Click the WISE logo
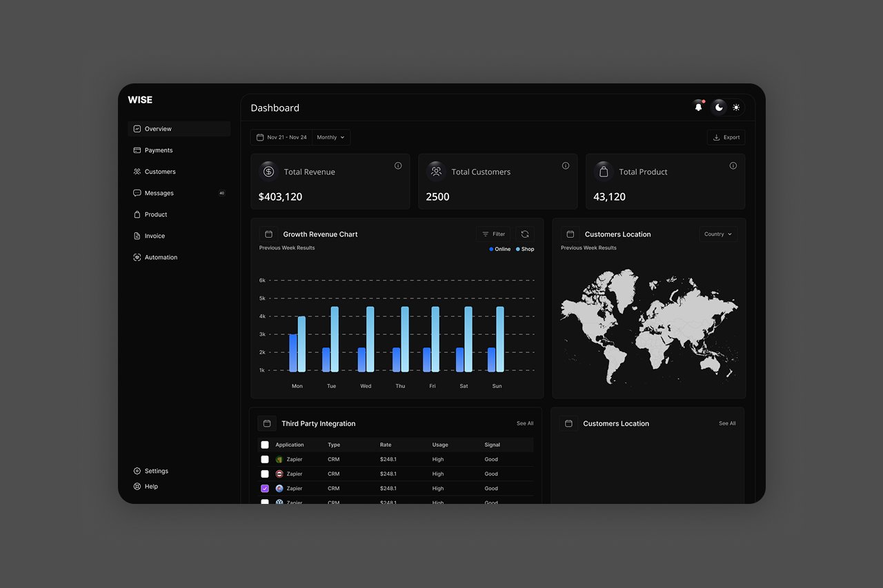 (x=140, y=100)
